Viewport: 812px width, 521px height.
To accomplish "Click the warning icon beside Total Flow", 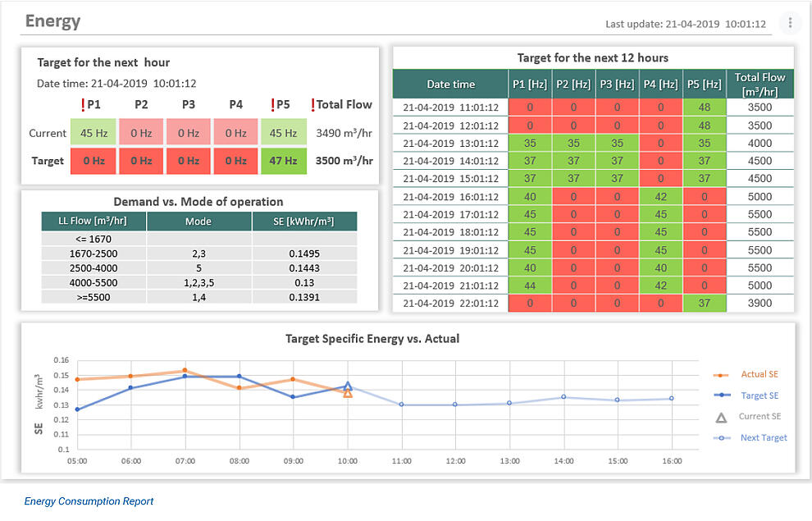I will click(x=312, y=105).
